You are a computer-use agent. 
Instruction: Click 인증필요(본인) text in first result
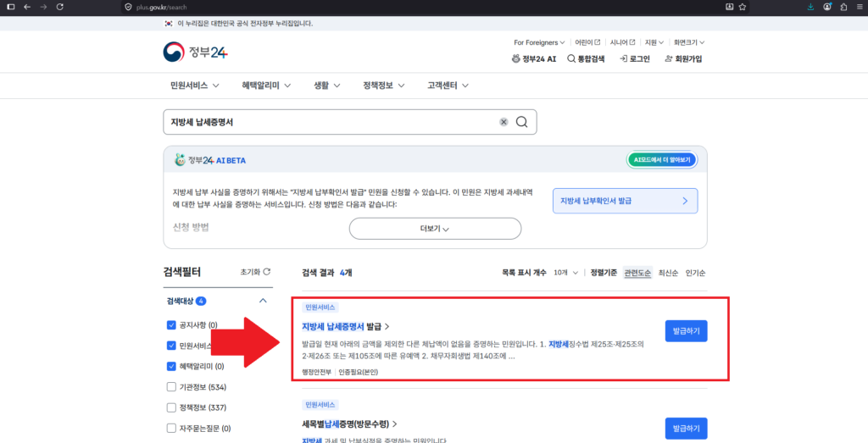click(359, 372)
